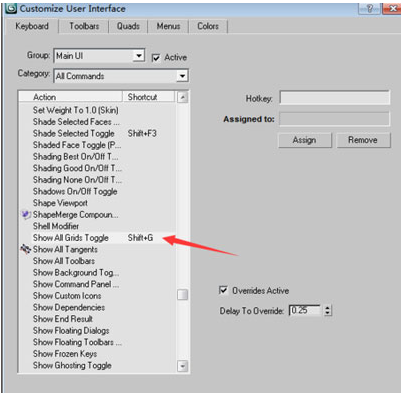Click the Shift+F3 shortcut cell

(x=142, y=133)
